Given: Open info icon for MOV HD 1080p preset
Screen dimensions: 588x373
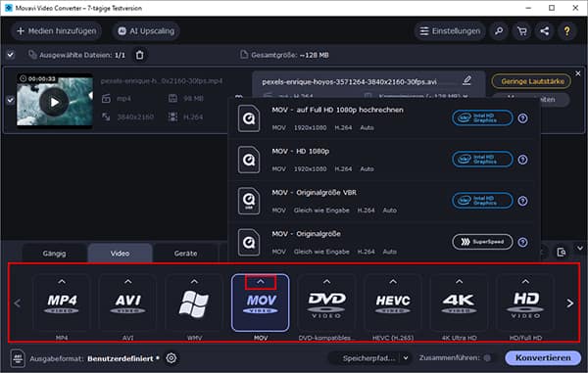Looking at the screenshot, I should click(522, 160).
